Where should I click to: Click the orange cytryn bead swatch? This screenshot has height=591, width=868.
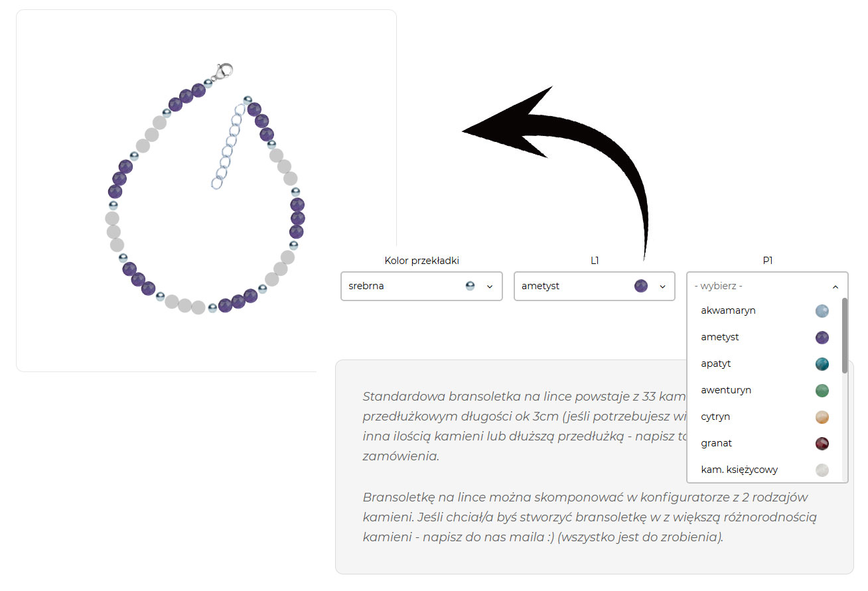tap(822, 417)
